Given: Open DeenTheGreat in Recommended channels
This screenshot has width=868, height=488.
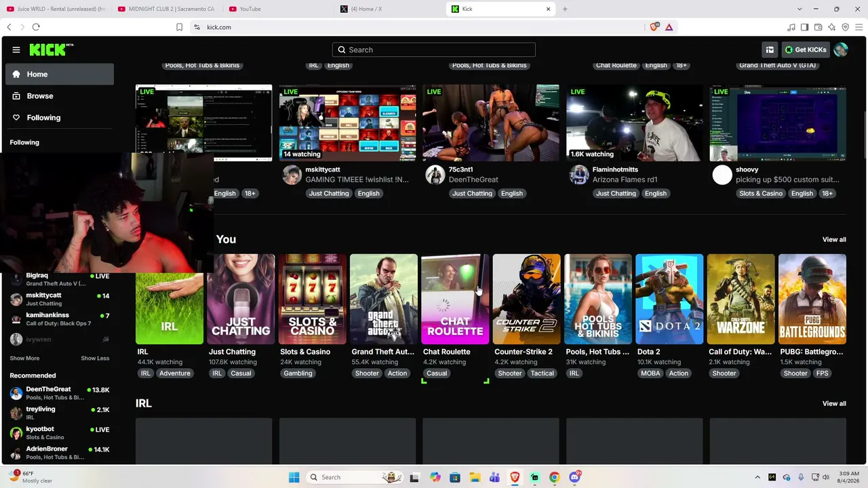Looking at the screenshot, I should (x=60, y=393).
